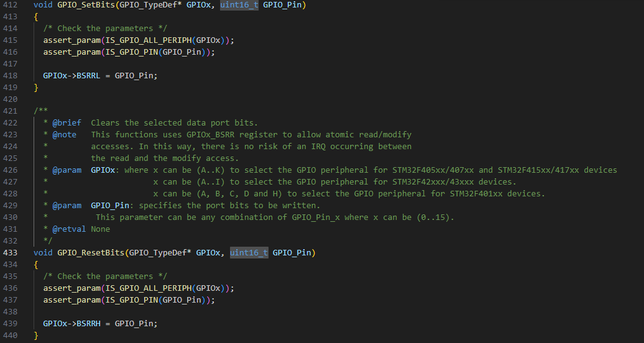Viewport: 644px width, 343px height.
Task: Click BSRRL on line 418
Action: (x=88, y=76)
